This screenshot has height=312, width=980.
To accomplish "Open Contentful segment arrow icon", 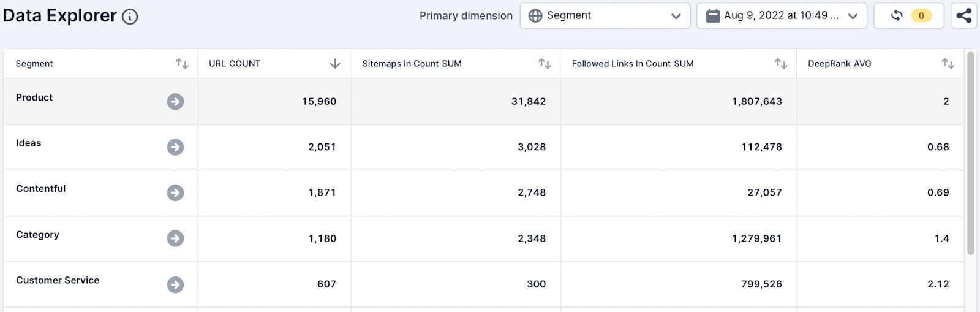I will [175, 193].
